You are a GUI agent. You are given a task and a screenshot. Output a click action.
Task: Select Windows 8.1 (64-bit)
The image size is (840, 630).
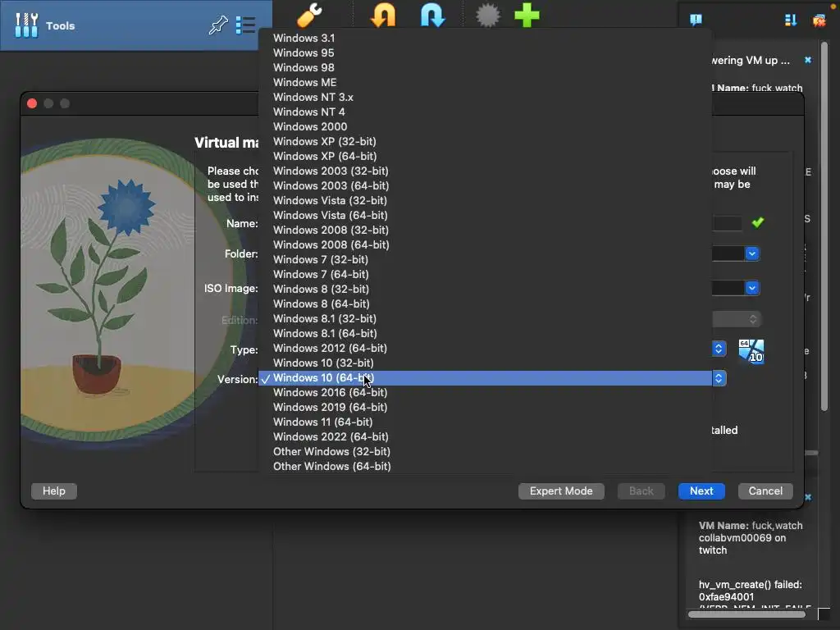[485, 333]
